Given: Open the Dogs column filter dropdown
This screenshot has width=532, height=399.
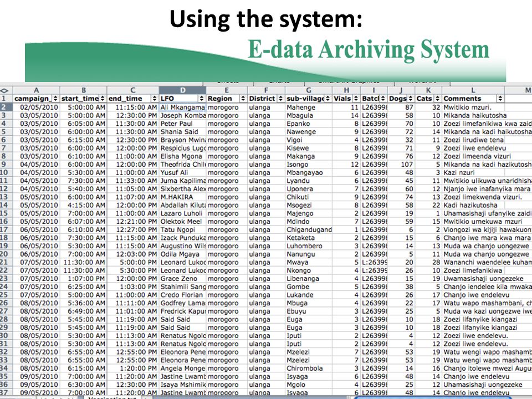Looking at the screenshot, I should pyautogui.click(x=411, y=99).
